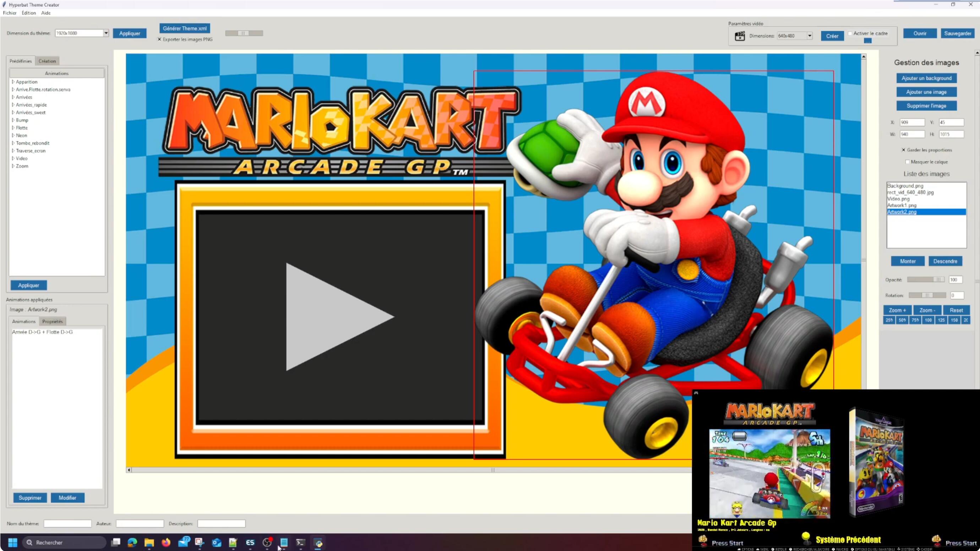Toggle the Exporter les images PNG checkbox
980x551 pixels.
coord(159,39)
